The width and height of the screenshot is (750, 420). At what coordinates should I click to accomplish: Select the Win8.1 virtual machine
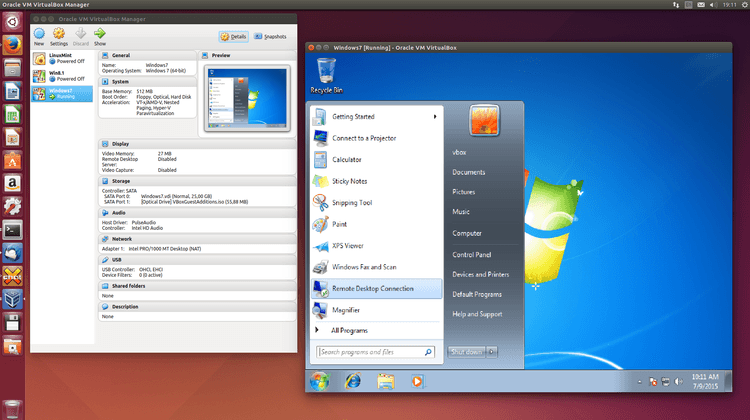point(56,76)
